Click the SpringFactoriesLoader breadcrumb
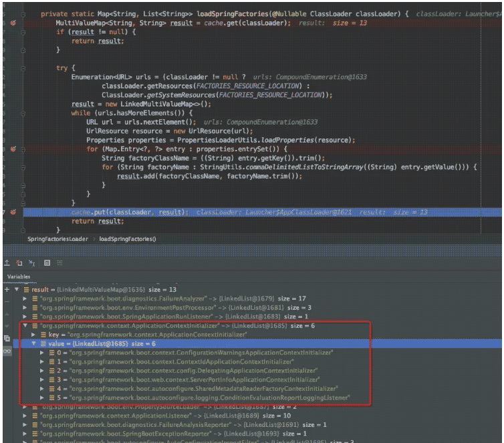The width and height of the screenshot is (504, 443). (x=57, y=239)
